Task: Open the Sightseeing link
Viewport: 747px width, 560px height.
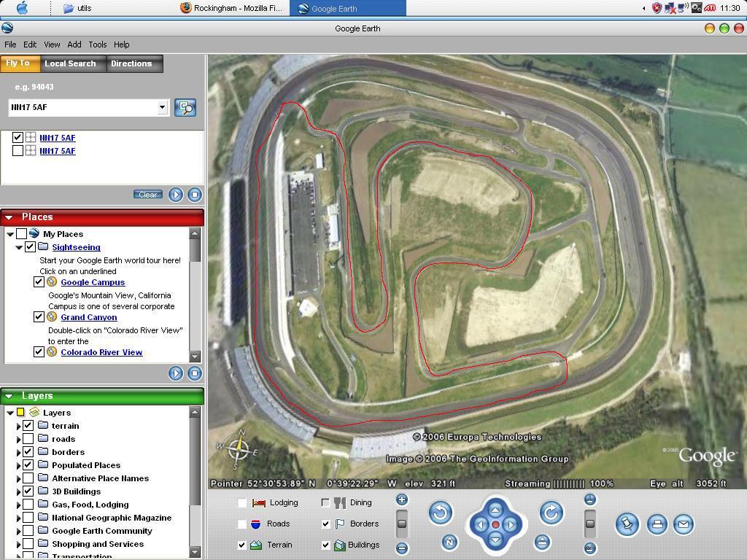Action: (76, 247)
